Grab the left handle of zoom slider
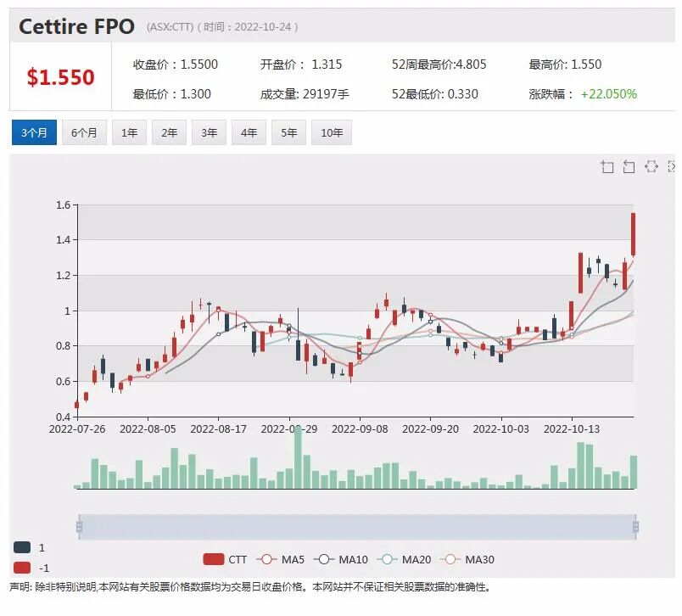 point(79,527)
